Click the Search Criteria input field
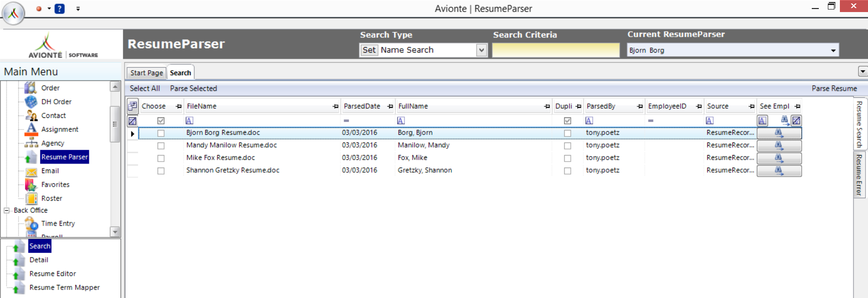The image size is (868, 298). pyautogui.click(x=556, y=50)
